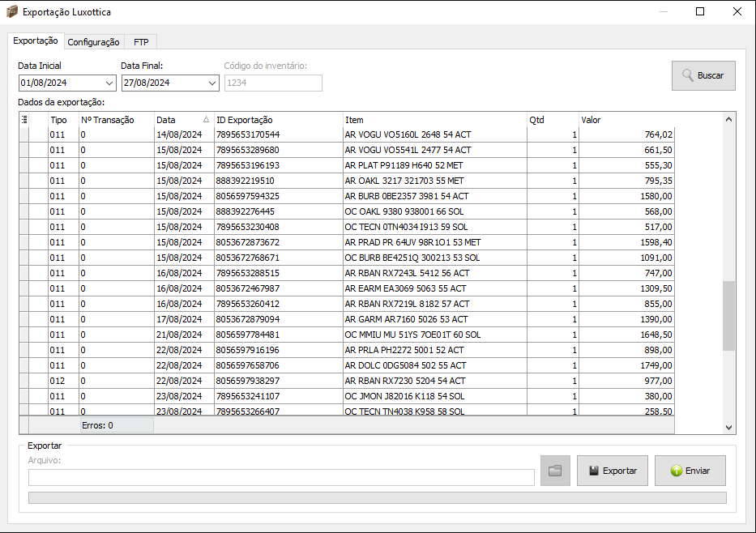Select ID 7895653170544 in the grid
The image size is (756, 533).
pos(278,134)
